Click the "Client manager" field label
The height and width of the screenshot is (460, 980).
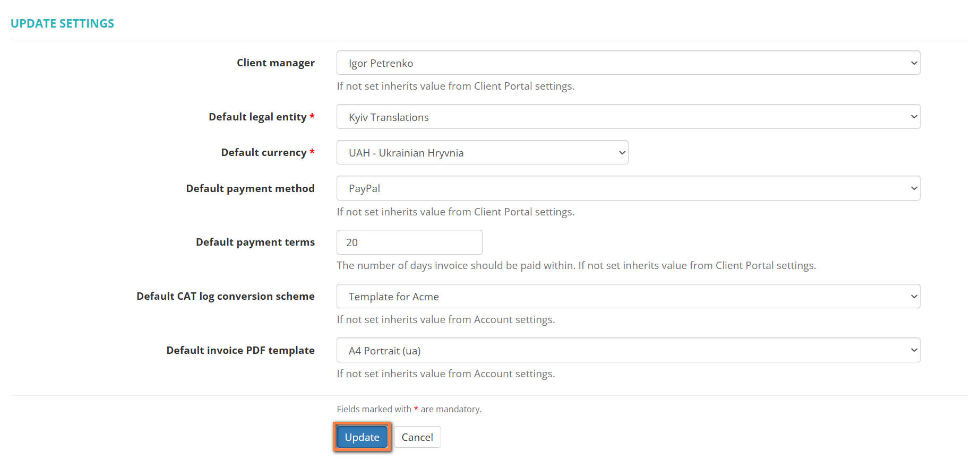(x=276, y=63)
